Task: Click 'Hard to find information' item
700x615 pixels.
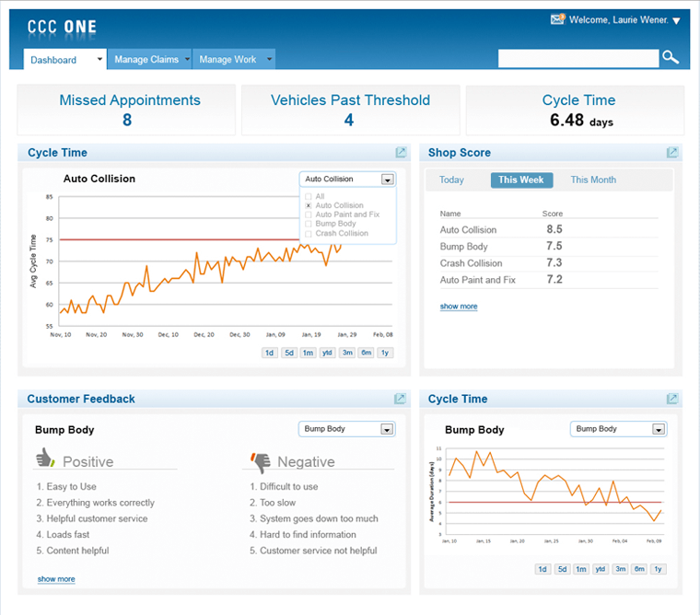Action: click(303, 535)
